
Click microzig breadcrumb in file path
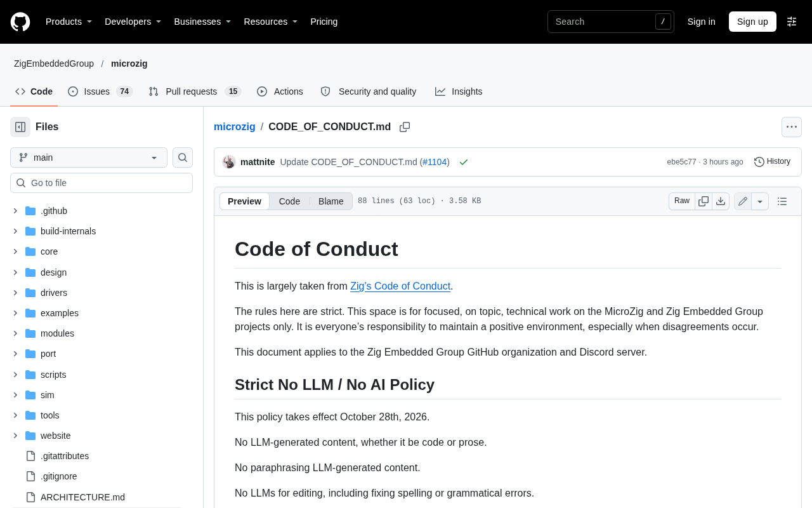(x=235, y=126)
